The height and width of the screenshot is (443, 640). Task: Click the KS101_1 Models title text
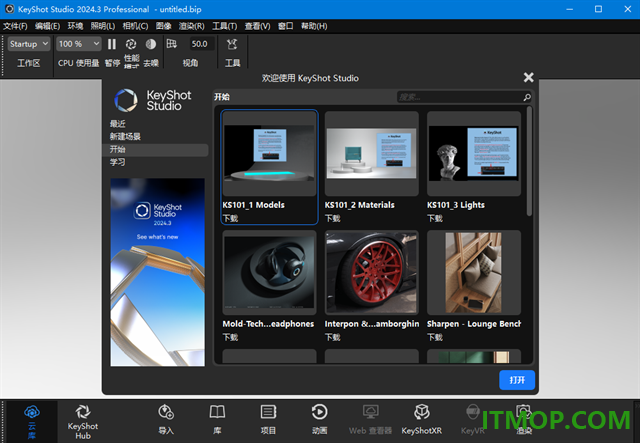coord(253,205)
